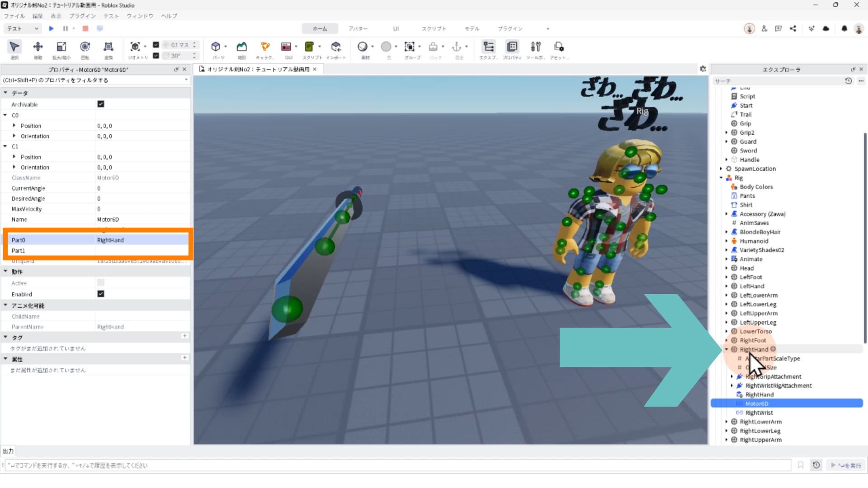Viewport: 868px width, 488px height.
Task: Select the Move tool in toolbar
Action: pos(38,47)
